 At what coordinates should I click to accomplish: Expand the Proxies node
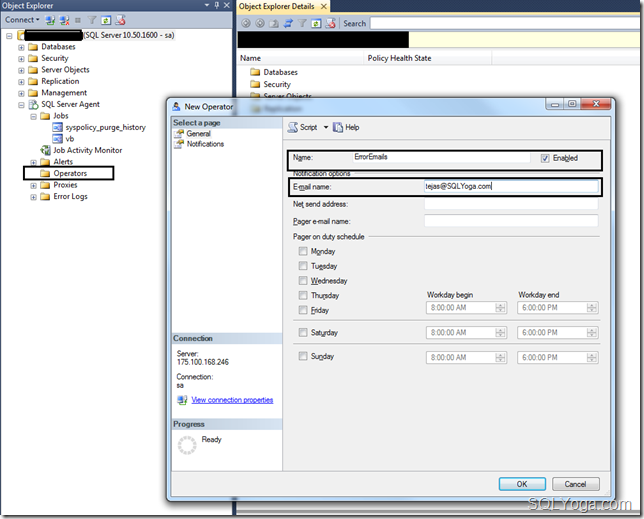pos(33,186)
